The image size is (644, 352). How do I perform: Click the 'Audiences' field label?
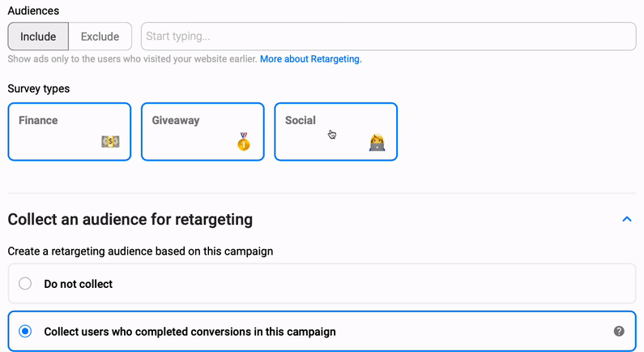tap(33, 11)
